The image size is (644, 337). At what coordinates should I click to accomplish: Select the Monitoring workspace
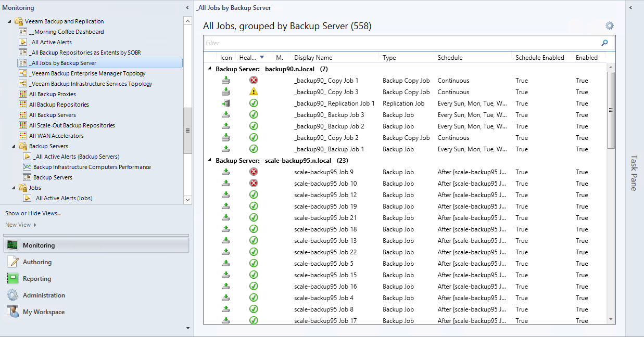coord(39,245)
